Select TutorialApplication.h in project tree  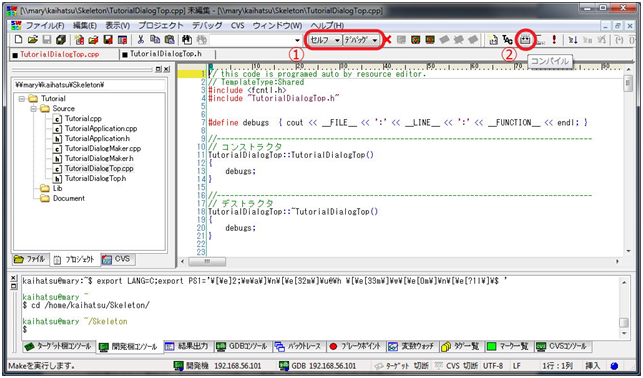(x=97, y=139)
